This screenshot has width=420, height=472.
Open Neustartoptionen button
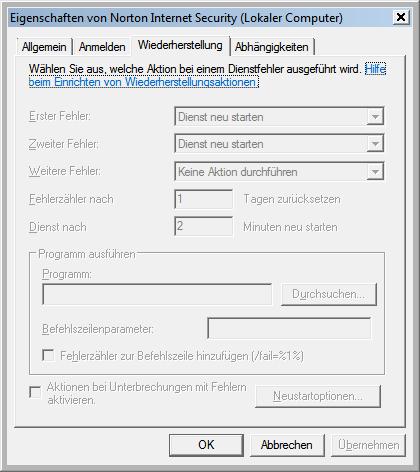point(318,396)
